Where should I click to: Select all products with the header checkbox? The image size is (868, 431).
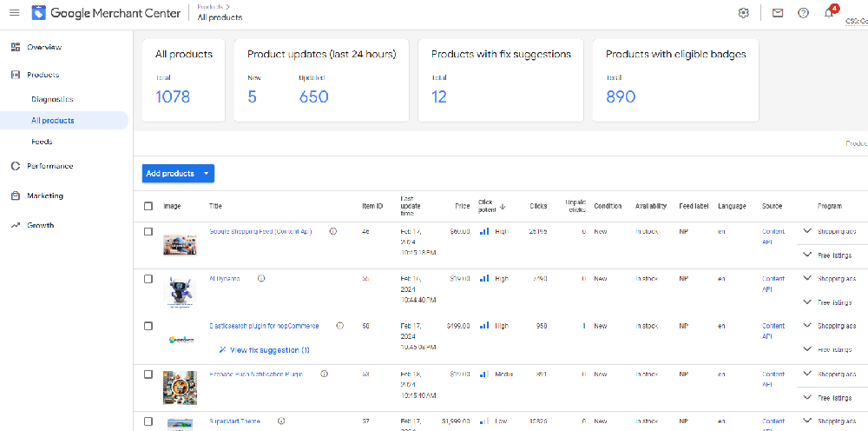[x=148, y=206]
